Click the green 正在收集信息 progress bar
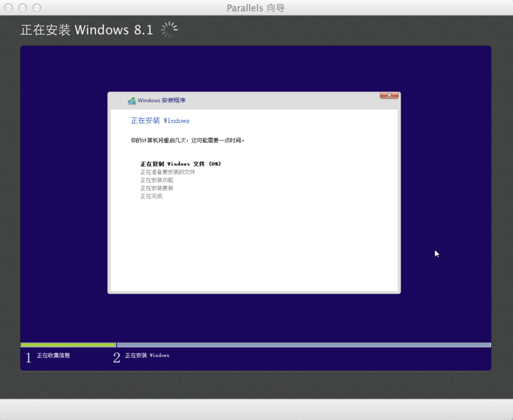The width and height of the screenshot is (513, 420). pyautogui.click(x=68, y=345)
